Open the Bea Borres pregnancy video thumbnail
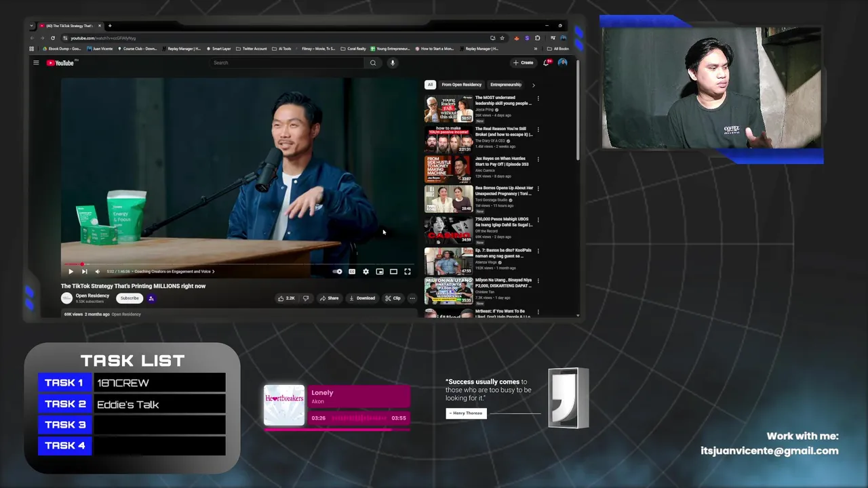The image size is (868, 488). [x=448, y=199]
